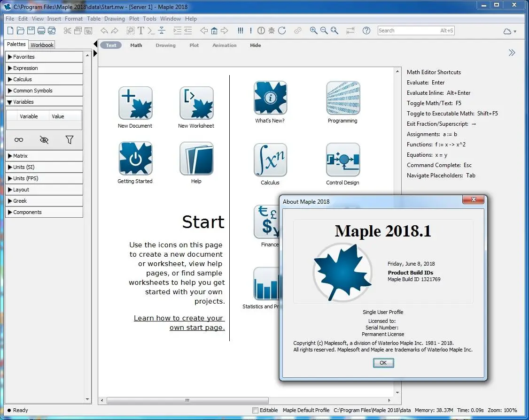Click in the Search field

(x=416, y=31)
